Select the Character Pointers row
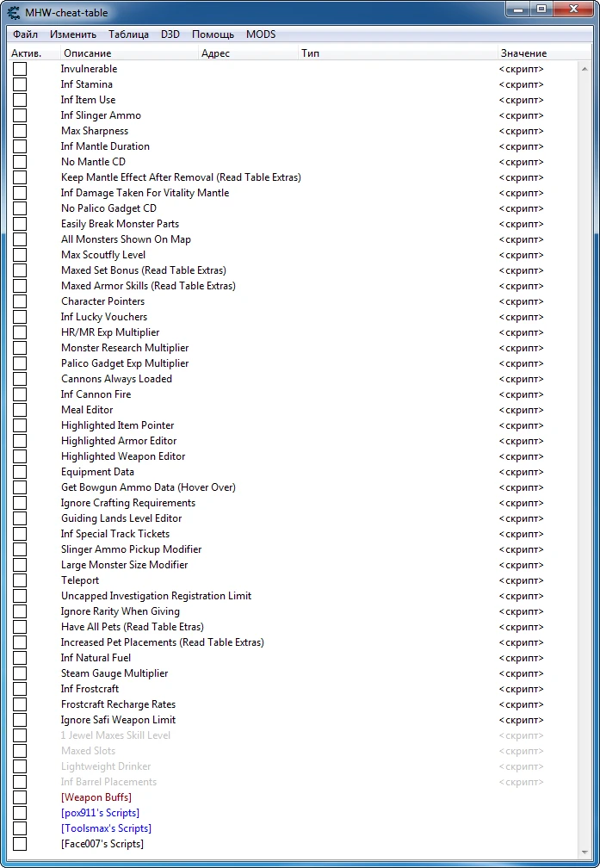Image resolution: width=600 pixels, height=868 pixels. [103, 301]
